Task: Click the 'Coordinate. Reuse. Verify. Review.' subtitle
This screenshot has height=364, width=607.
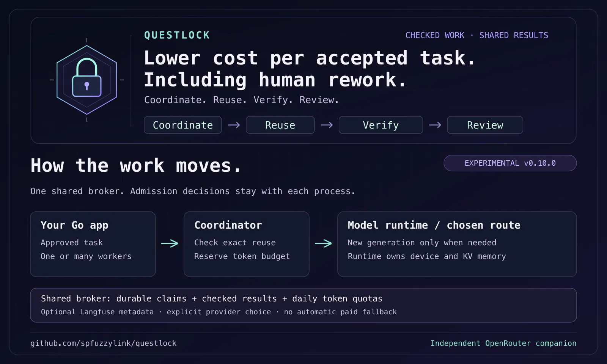Action: tap(241, 100)
